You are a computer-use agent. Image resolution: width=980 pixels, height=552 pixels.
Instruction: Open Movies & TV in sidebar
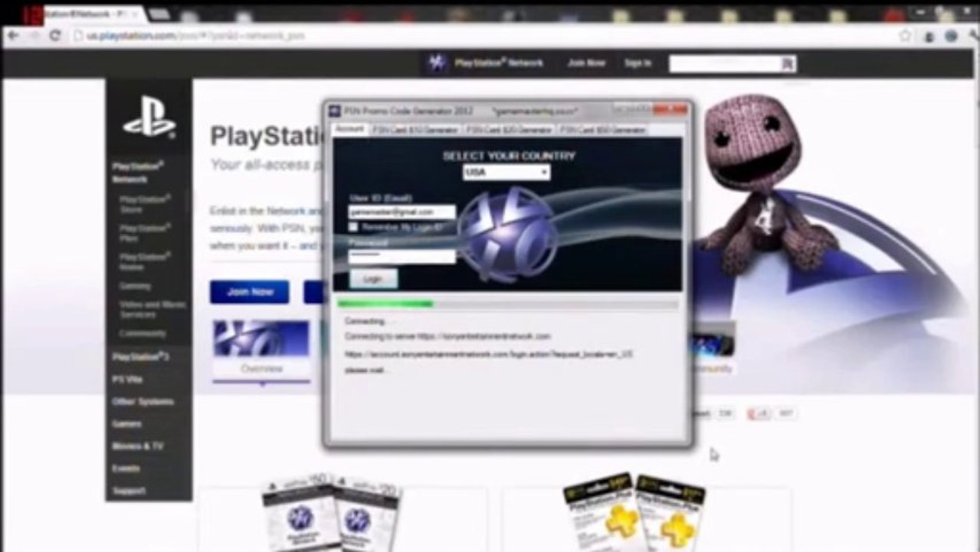[138, 445]
